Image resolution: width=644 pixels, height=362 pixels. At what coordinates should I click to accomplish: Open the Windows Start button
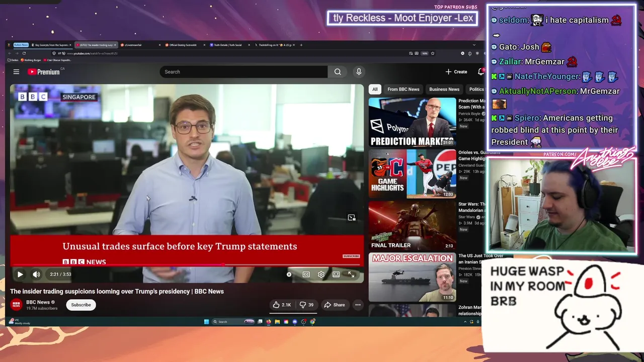206,322
